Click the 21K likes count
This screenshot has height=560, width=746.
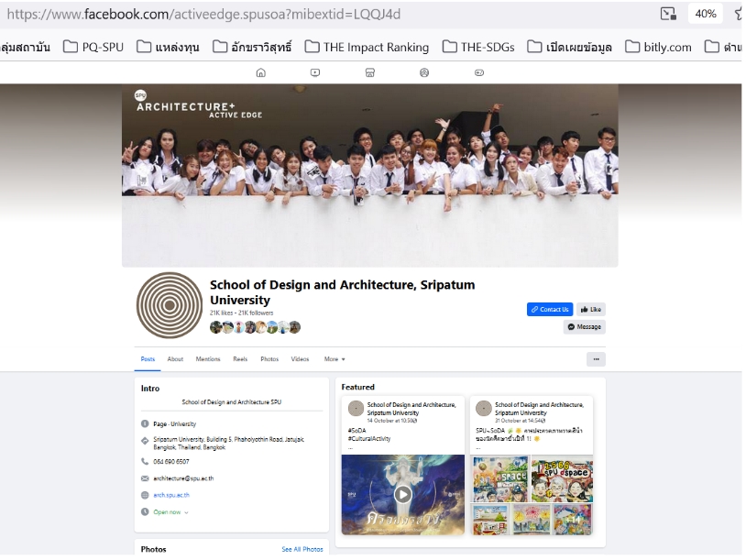pos(221,313)
